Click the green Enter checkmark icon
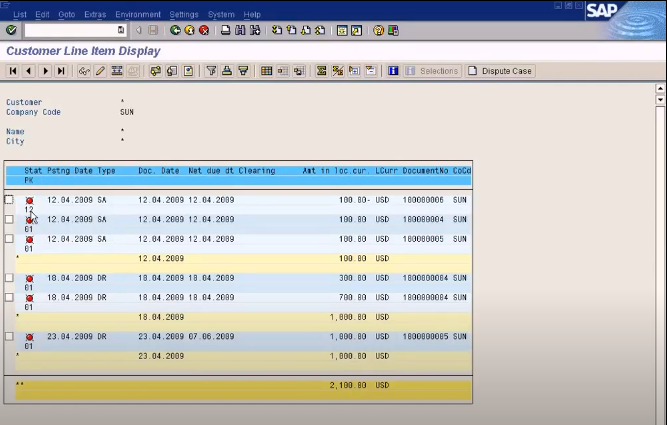The height and width of the screenshot is (425, 667). point(11,30)
